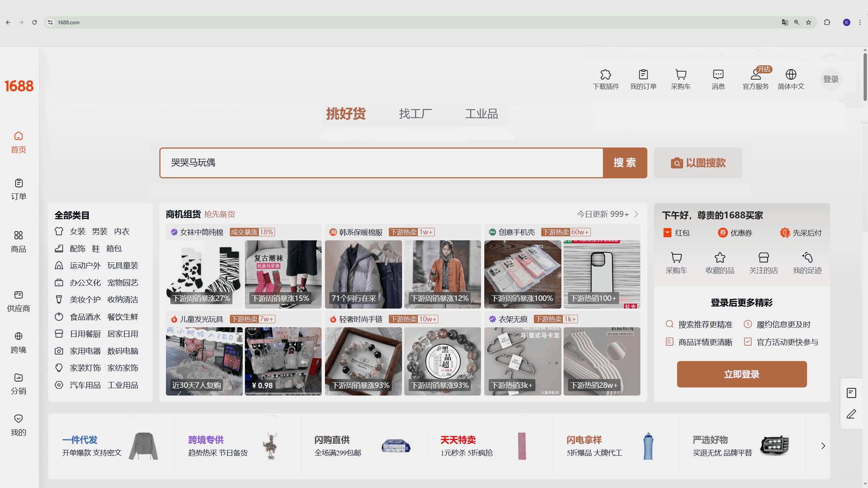Click the pencil feedback icon at right
Screen dimensions: 868x488
click(x=851, y=414)
